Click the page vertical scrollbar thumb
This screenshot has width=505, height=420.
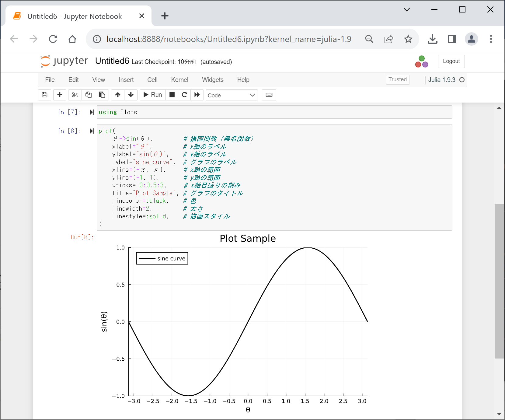point(499,281)
